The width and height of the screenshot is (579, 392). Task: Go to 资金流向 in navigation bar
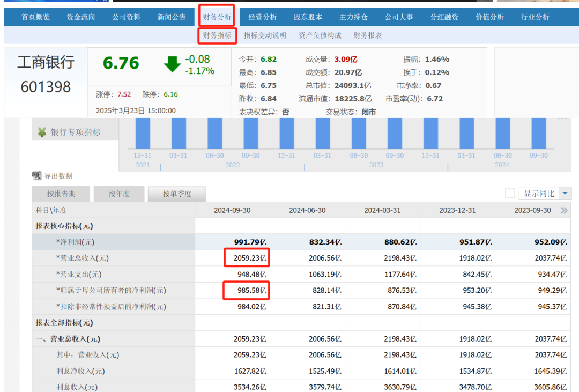(81, 17)
